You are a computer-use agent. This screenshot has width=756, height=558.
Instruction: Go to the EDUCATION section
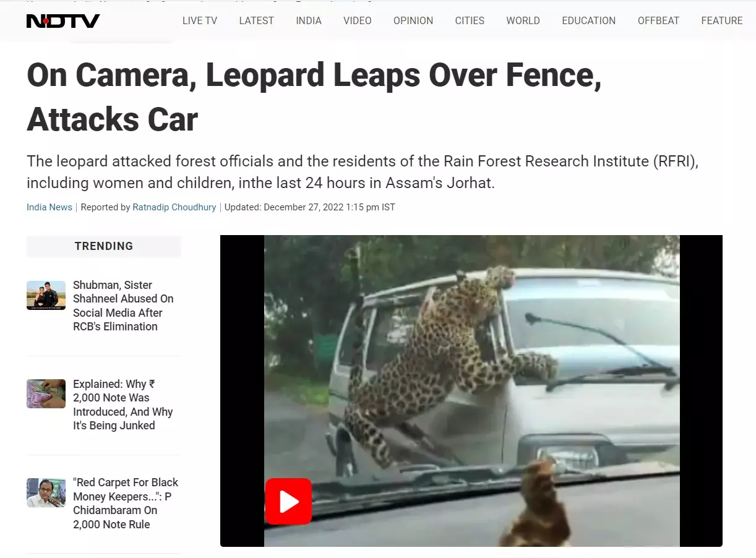point(588,20)
